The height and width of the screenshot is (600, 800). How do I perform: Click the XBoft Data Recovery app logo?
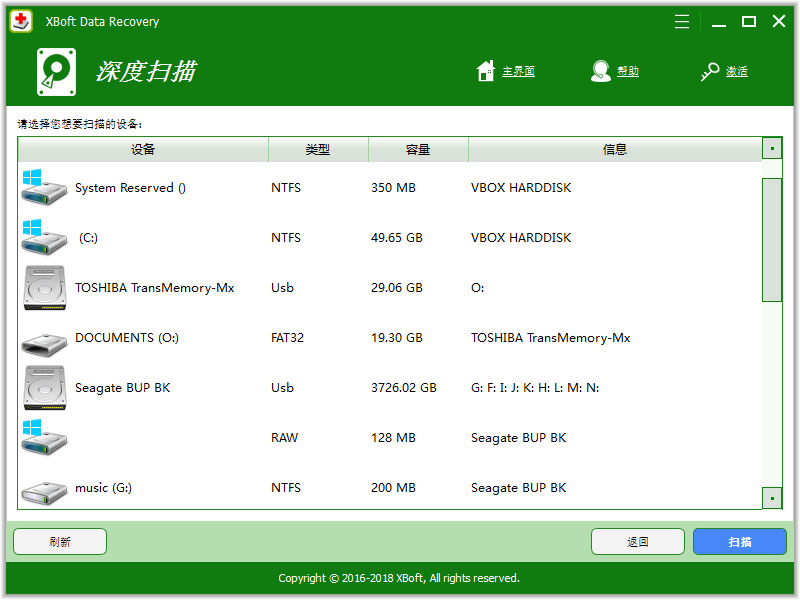click(x=21, y=21)
